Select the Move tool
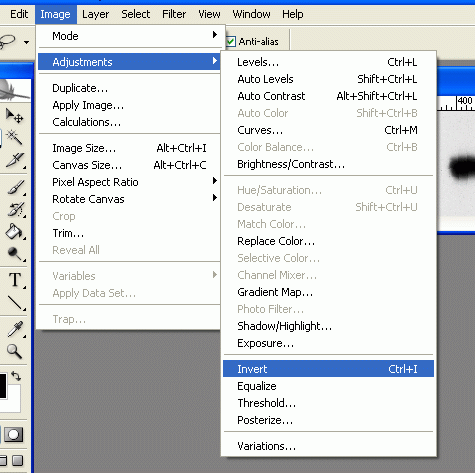 point(14,115)
